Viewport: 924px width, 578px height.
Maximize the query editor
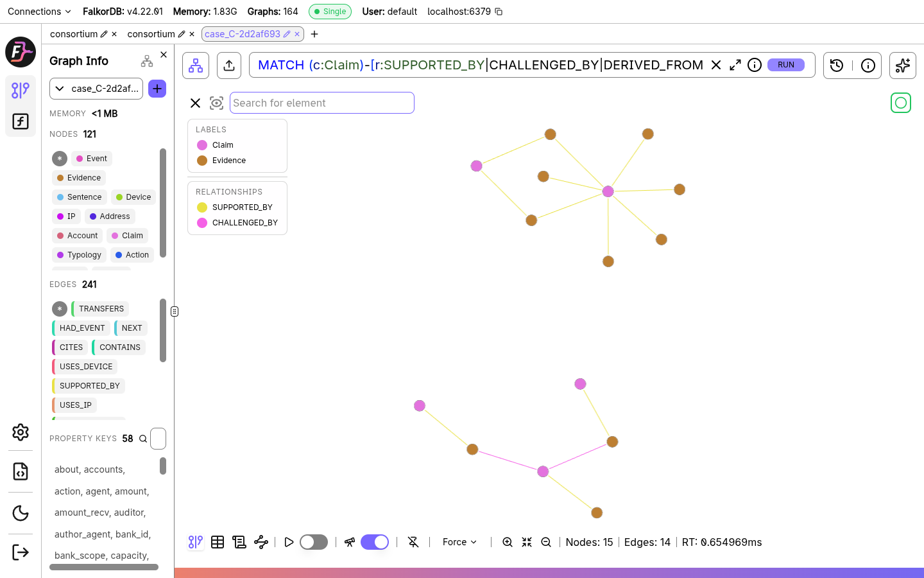pos(735,65)
